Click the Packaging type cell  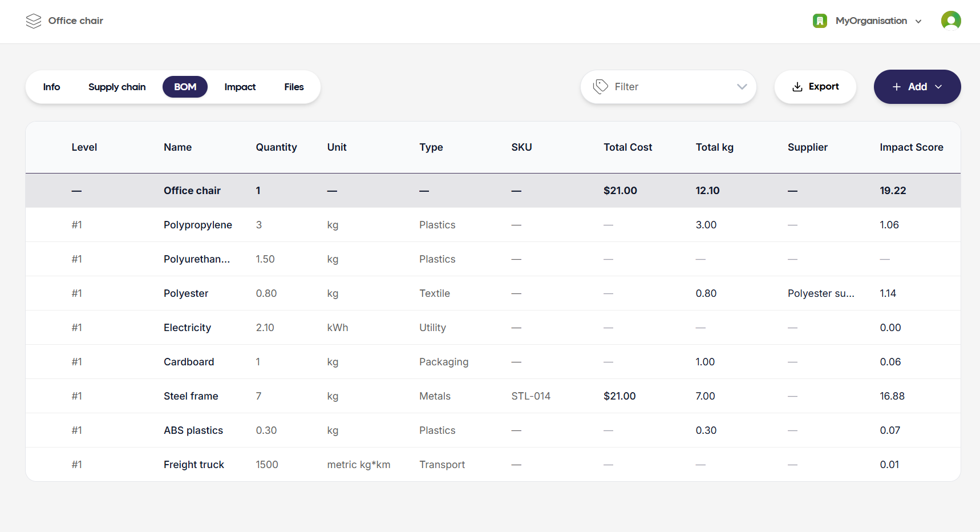444,362
